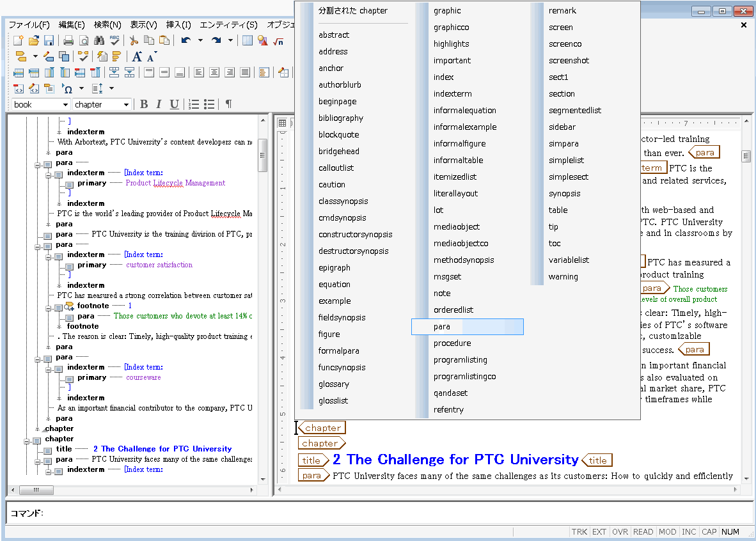Click the printer icon
This screenshot has height=541, width=756.
68,41
